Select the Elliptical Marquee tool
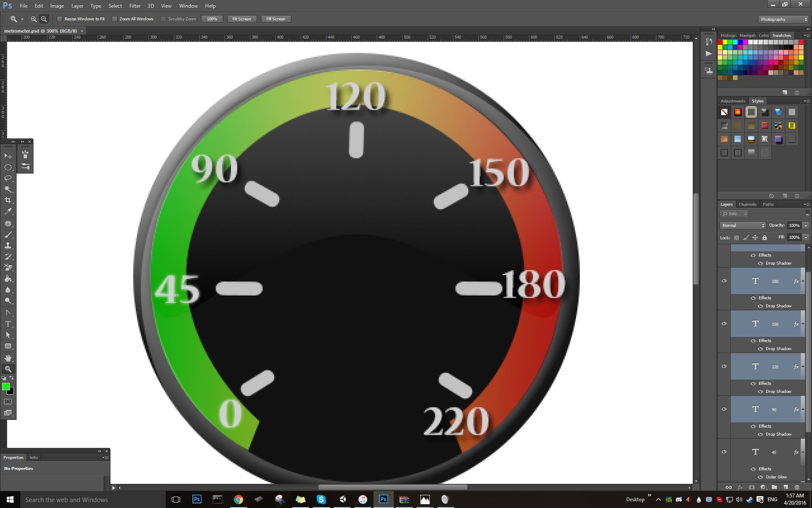Image resolution: width=812 pixels, height=508 pixels. point(8,167)
